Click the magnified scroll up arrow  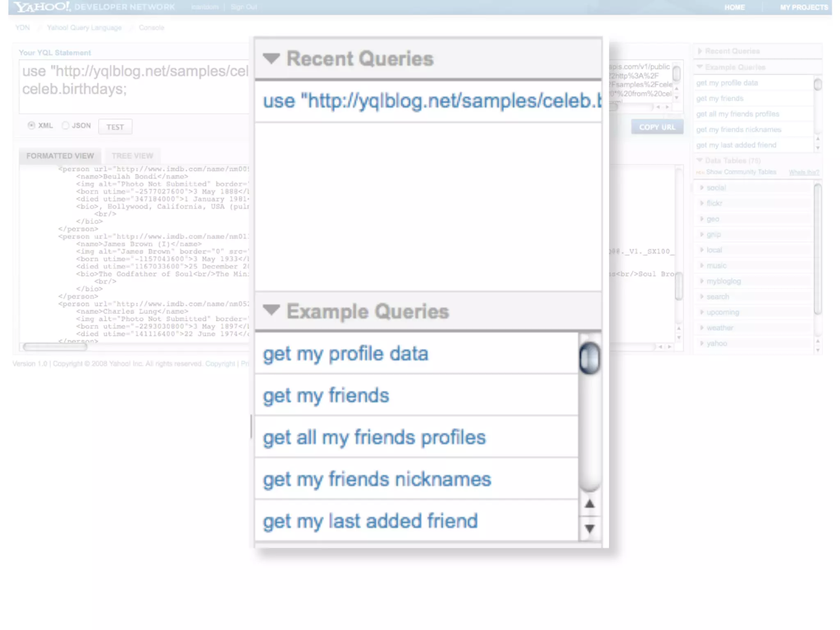point(589,504)
